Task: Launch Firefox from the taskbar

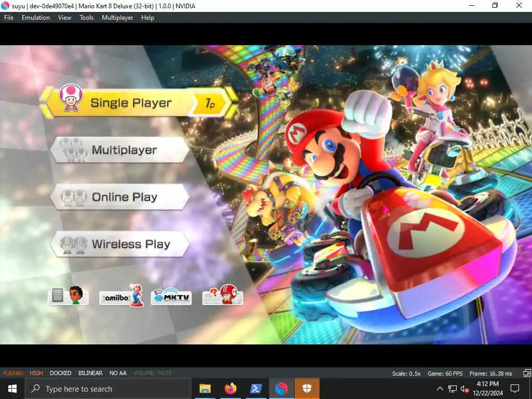Action: click(x=230, y=389)
